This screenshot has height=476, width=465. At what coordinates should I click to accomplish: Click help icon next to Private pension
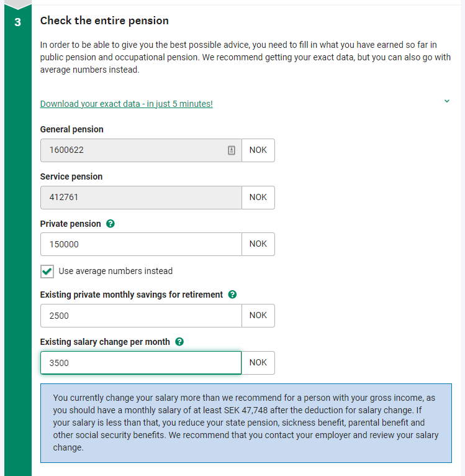(x=111, y=224)
